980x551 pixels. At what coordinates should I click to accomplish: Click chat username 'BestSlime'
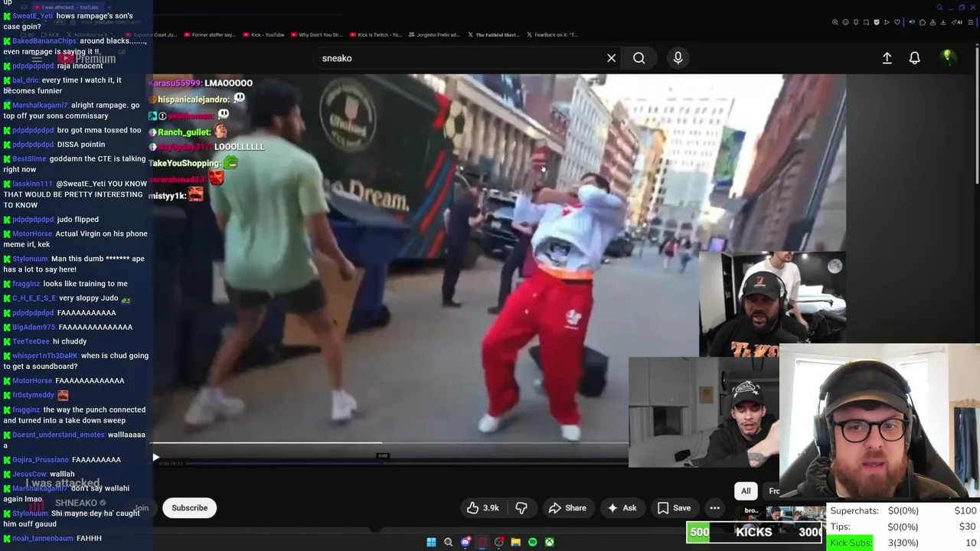pos(29,158)
